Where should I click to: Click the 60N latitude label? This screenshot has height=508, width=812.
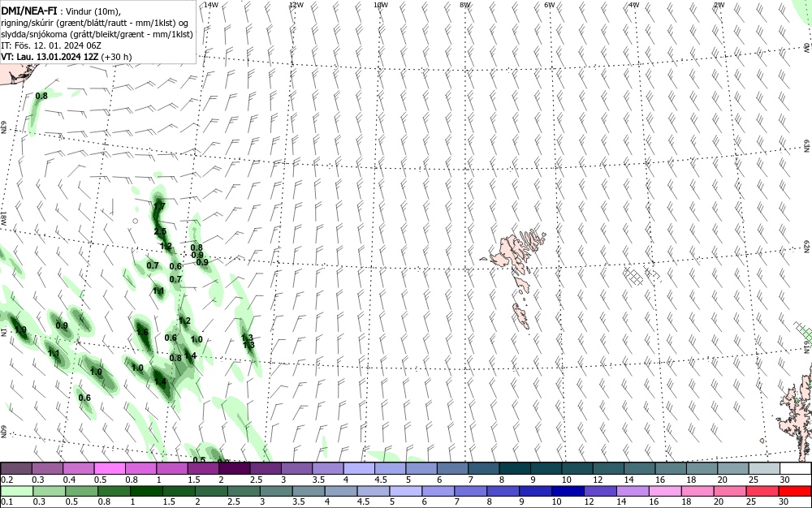coord(4,432)
